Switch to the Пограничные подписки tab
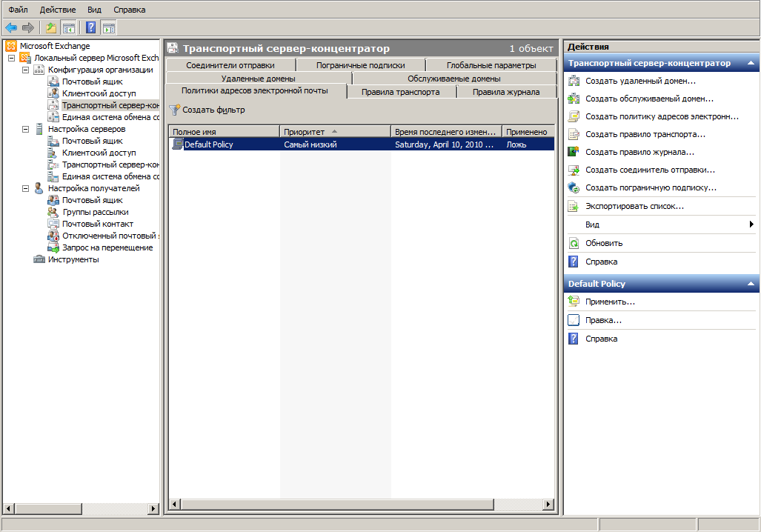This screenshot has height=532, width=761. click(361, 65)
